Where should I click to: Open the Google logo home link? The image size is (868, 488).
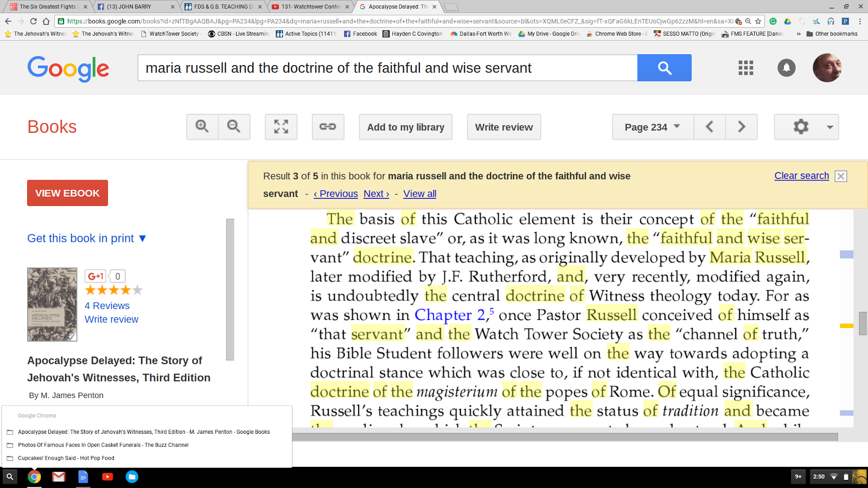(68, 69)
